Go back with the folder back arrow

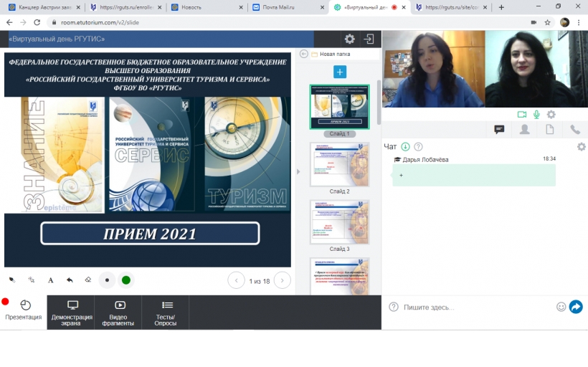304,54
